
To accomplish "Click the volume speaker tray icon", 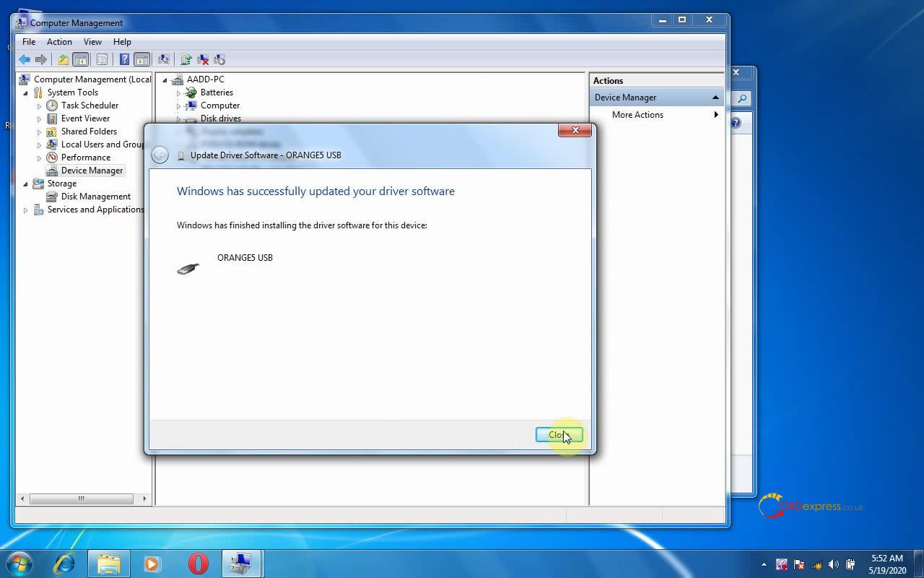I will click(834, 564).
